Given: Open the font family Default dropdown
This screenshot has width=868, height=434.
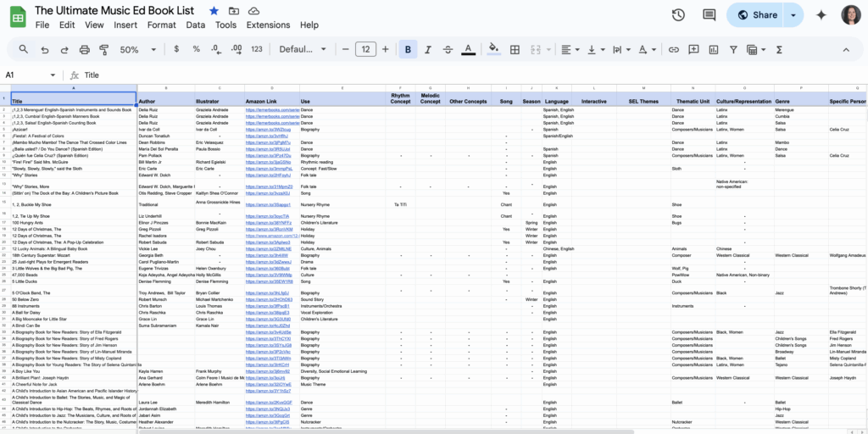Looking at the screenshot, I should click(x=303, y=49).
